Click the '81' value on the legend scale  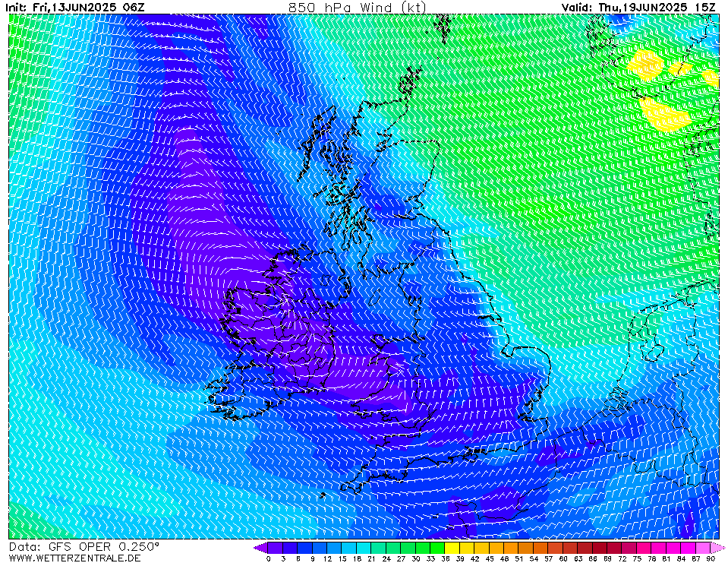(x=667, y=558)
